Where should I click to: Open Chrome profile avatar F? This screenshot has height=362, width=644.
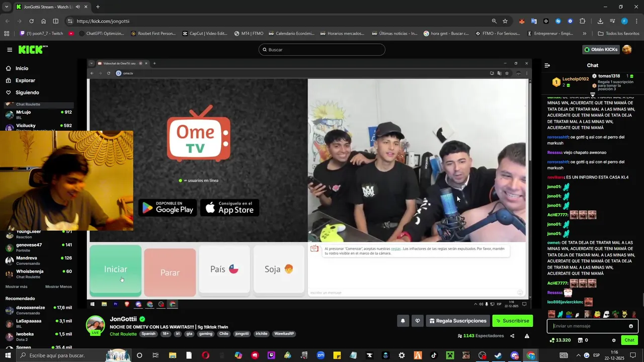(x=624, y=21)
